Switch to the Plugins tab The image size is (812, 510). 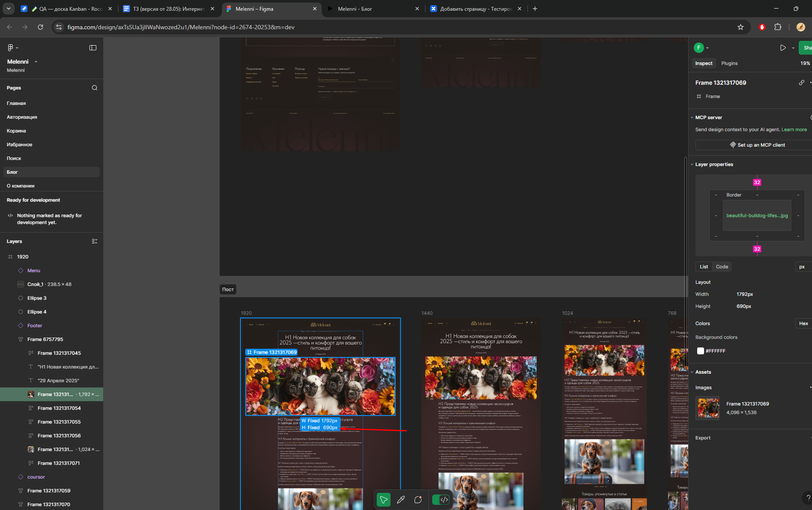click(729, 63)
